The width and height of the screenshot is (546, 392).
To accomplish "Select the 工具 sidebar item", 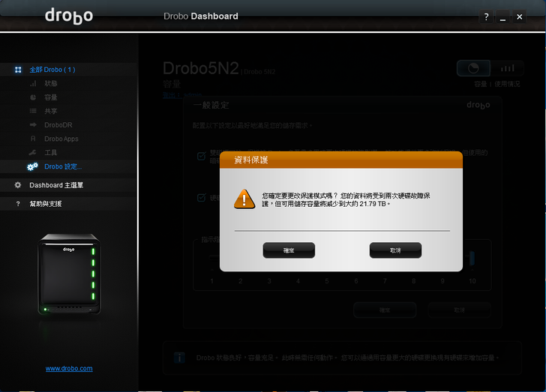I will [x=51, y=152].
